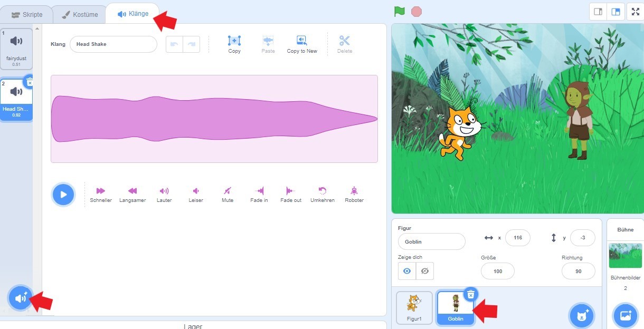Click the Delete scissors tool
644x329 pixels.
coord(345,44)
